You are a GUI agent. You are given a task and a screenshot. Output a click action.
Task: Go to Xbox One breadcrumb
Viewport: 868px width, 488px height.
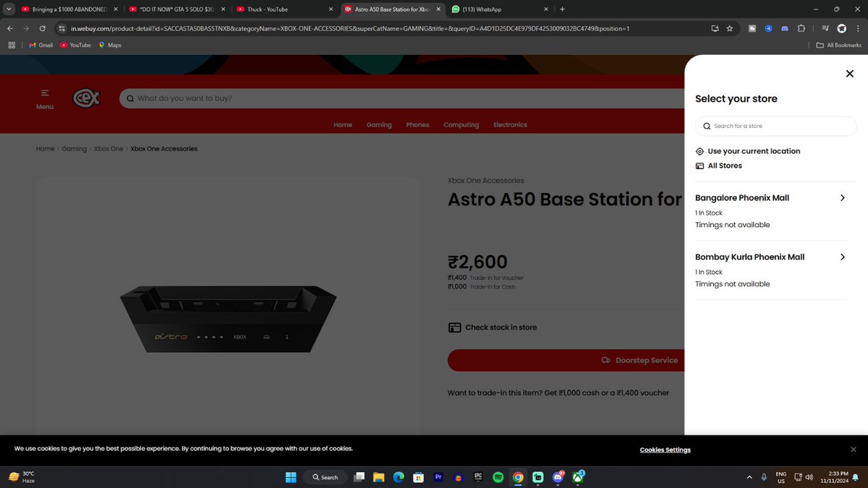109,148
